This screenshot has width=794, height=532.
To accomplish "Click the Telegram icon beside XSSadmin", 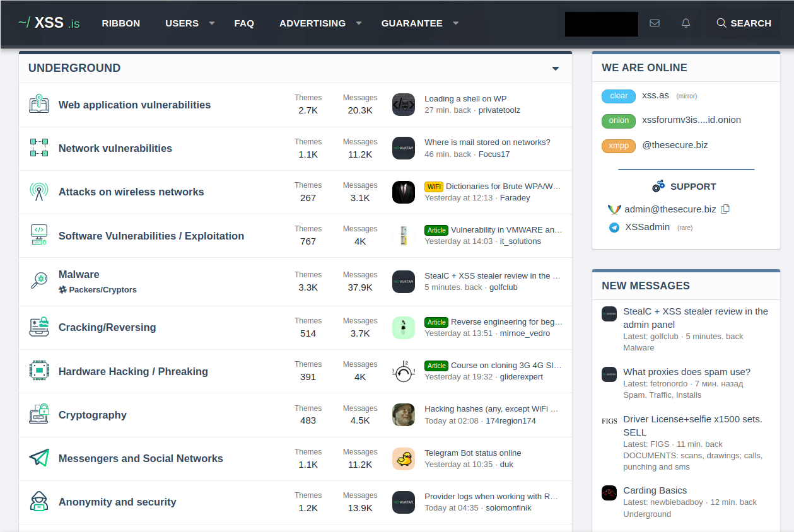I will (x=614, y=228).
